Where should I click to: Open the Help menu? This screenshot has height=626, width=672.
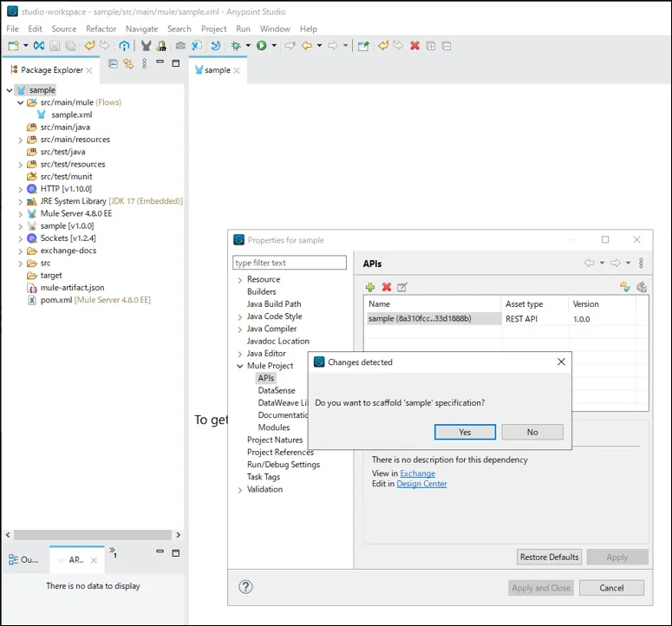(308, 29)
